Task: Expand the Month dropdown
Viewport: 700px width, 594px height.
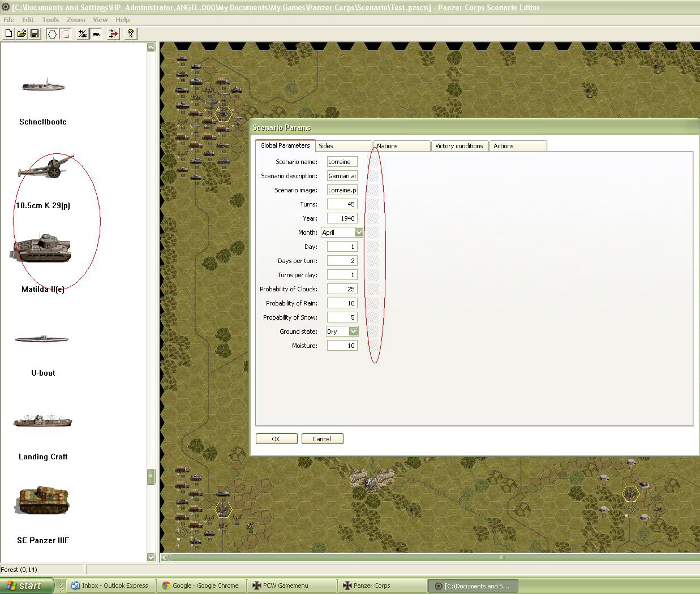Action: [359, 233]
